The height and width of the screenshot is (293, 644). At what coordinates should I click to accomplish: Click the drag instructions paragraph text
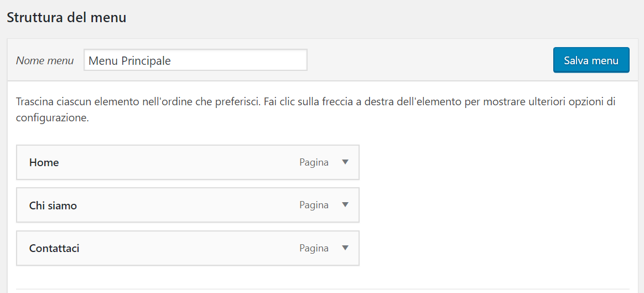coord(315,110)
